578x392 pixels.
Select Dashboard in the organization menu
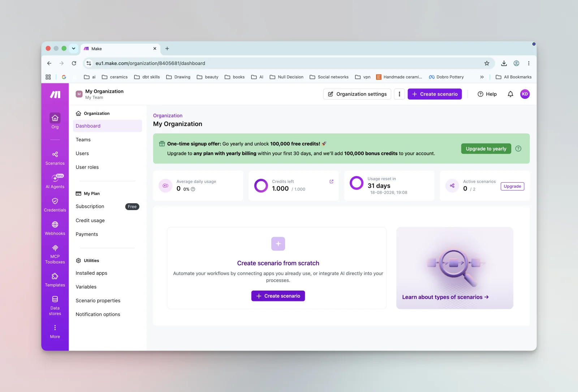(x=107, y=126)
